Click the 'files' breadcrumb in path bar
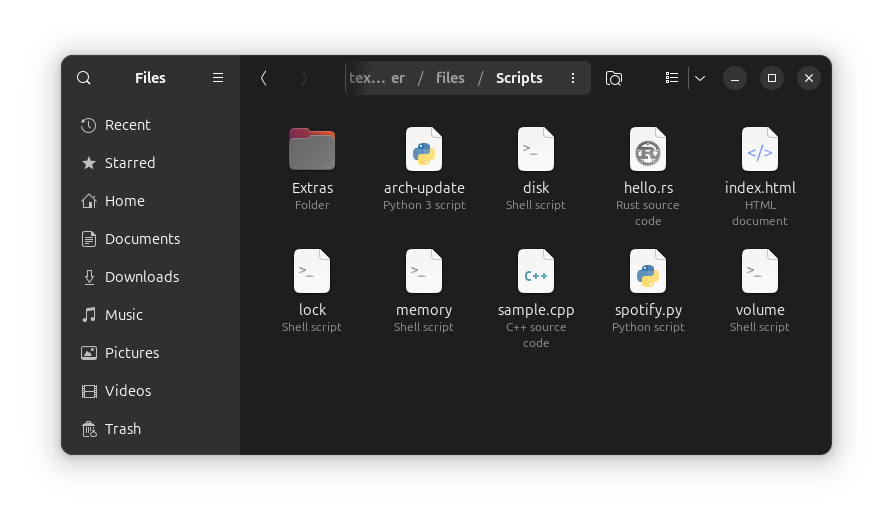The image size is (893, 522). (x=450, y=78)
